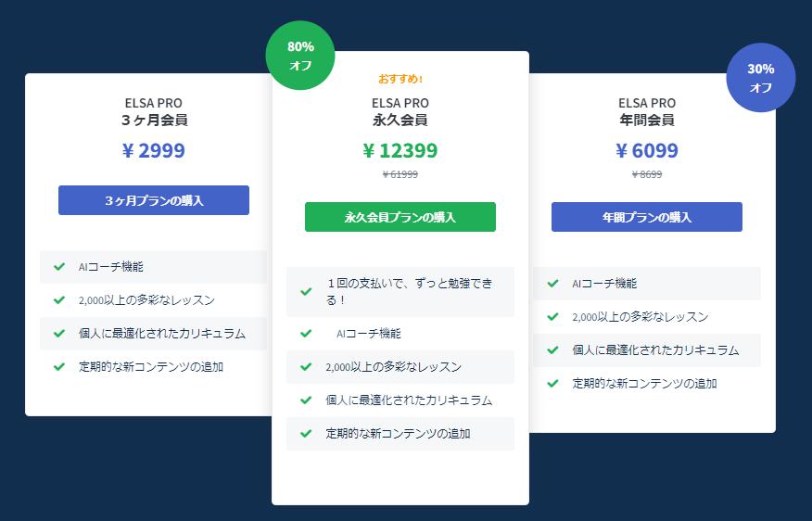The height and width of the screenshot is (521, 812).
Task: Click the ¥ 6099 price
Action: (647, 150)
